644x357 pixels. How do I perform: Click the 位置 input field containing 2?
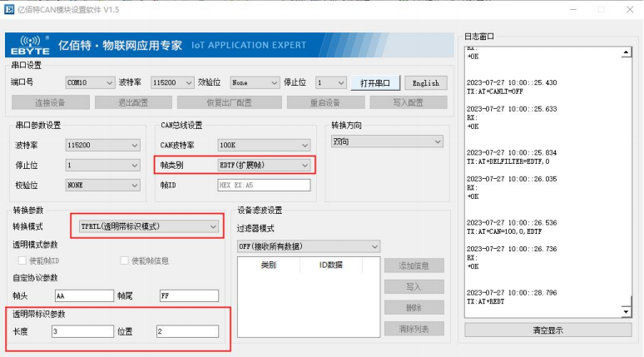187,331
